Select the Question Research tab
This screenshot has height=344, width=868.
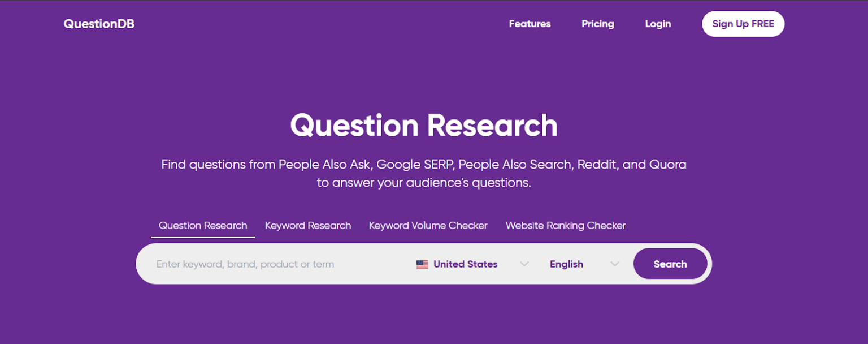point(202,225)
